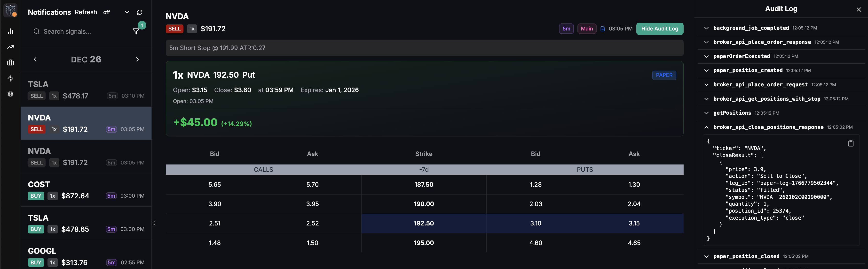The width and height of the screenshot is (868, 269).
Task: Expand background_job_completed log entry
Action: (x=781, y=28)
